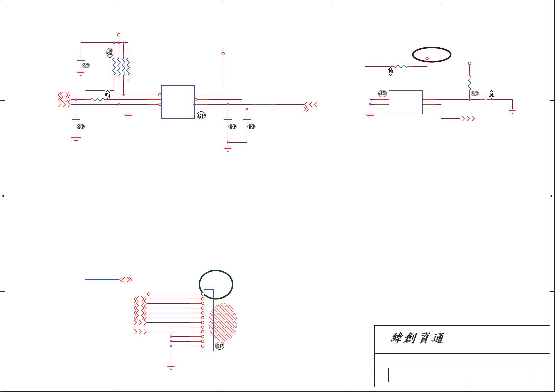
Task: Click the frame arrow marker on the left border
Action: tap(2, 196)
